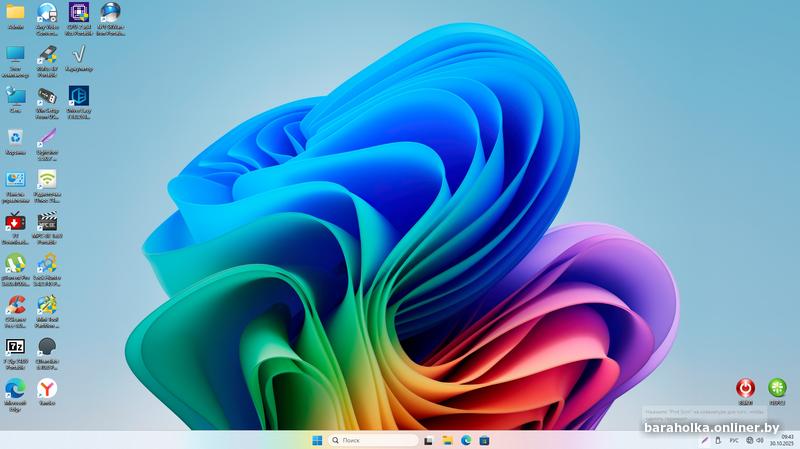Open the clock and date flyout
This screenshot has width=800, height=449.
point(782,440)
